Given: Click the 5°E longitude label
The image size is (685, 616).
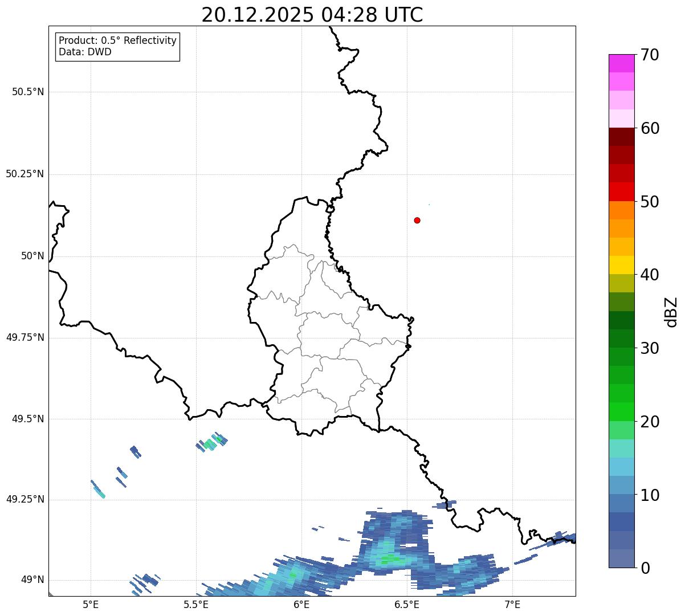Looking at the screenshot, I should point(91,605).
